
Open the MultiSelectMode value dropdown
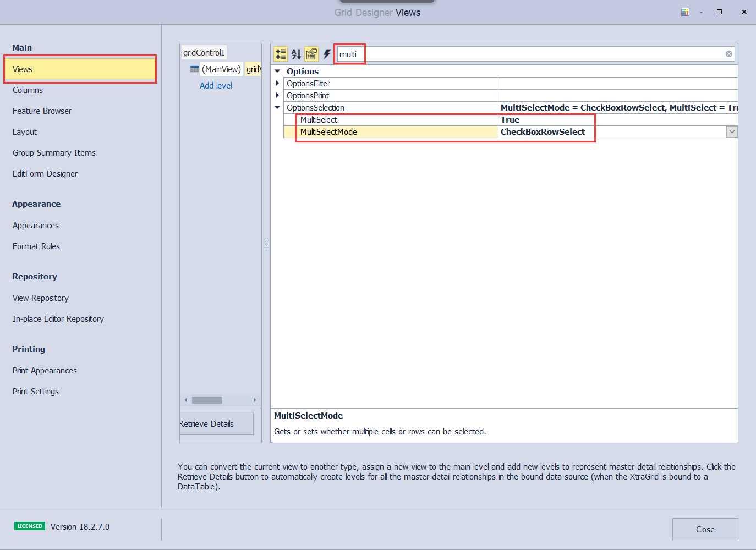(732, 132)
